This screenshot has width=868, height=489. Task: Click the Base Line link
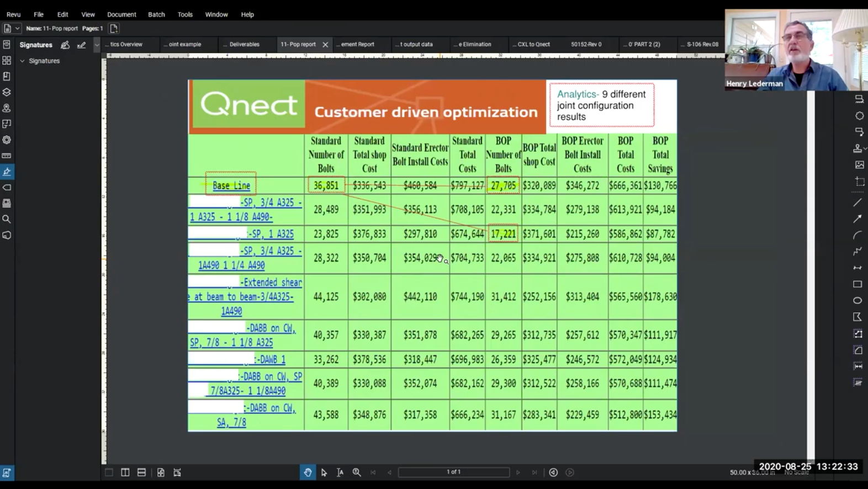point(231,185)
